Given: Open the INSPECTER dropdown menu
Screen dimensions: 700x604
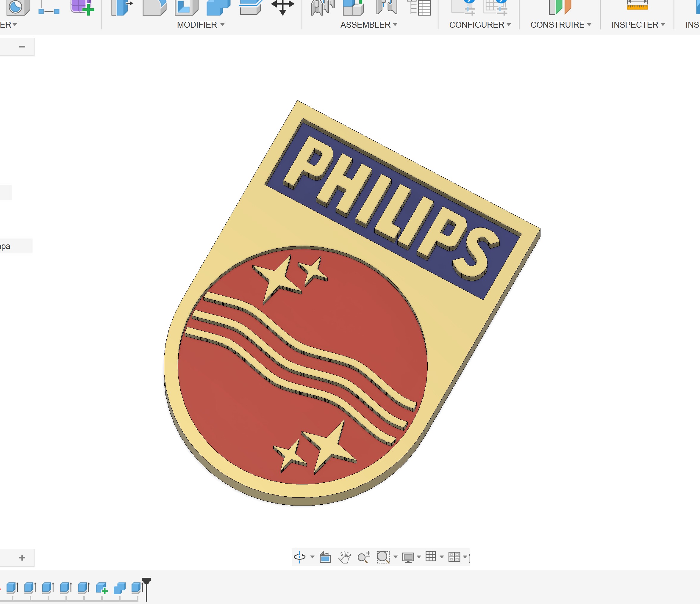Looking at the screenshot, I should 638,25.
